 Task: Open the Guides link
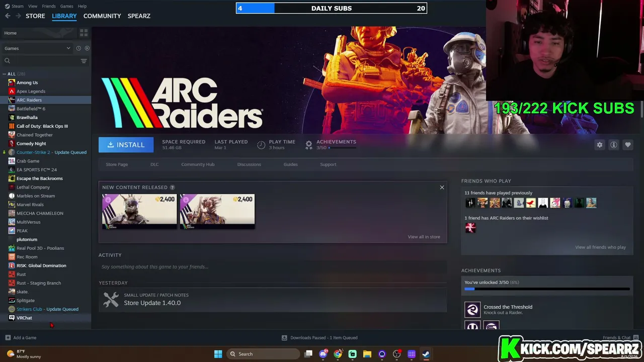point(290,164)
